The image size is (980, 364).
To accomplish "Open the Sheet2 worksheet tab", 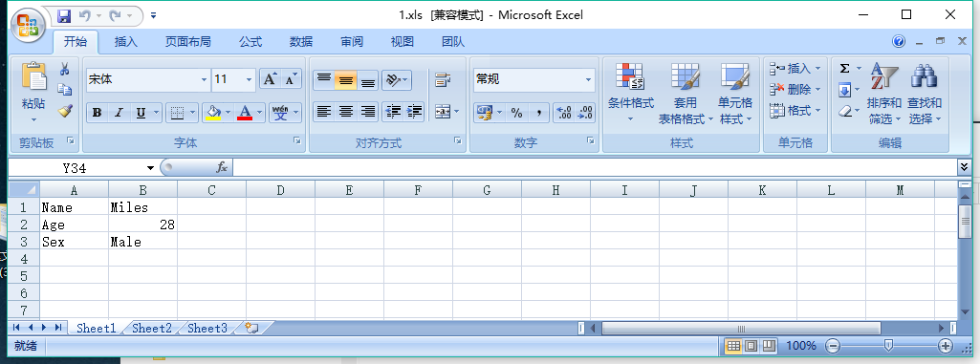I will click(152, 328).
